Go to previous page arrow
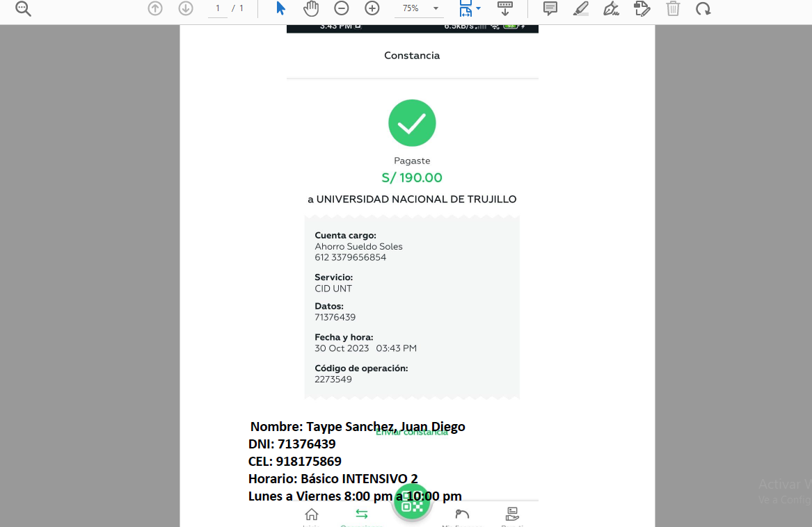 (x=155, y=8)
